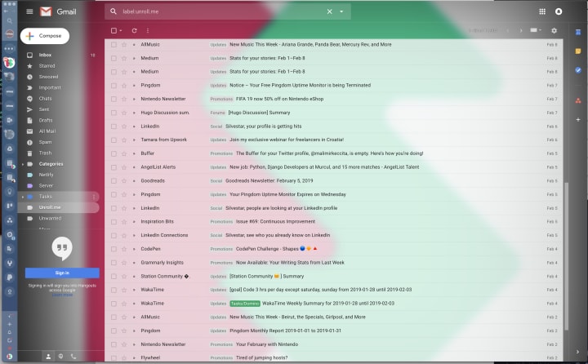Open the phone call tab icon in Hangouts
This screenshot has width=588, height=364.
tap(73, 357)
